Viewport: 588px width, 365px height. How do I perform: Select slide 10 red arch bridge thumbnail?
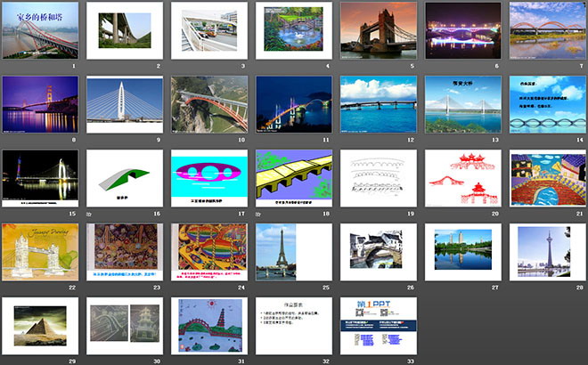(x=208, y=104)
